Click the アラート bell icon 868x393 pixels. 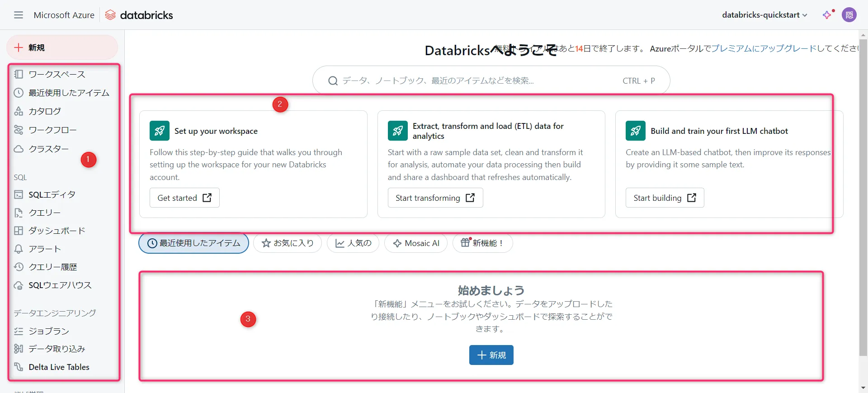pos(19,249)
